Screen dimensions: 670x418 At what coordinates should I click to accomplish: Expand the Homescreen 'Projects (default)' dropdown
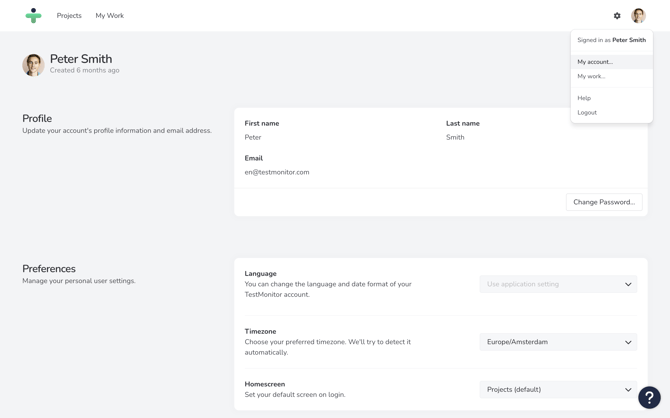click(558, 390)
